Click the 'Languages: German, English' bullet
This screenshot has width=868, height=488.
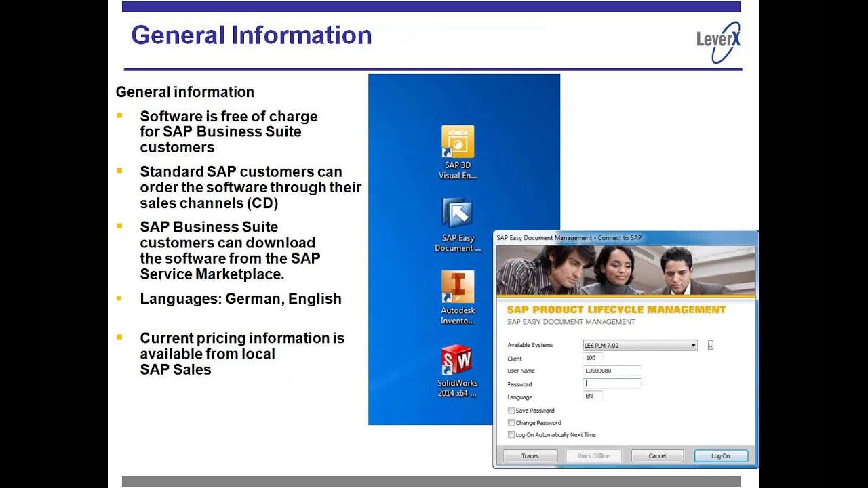pos(241,299)
